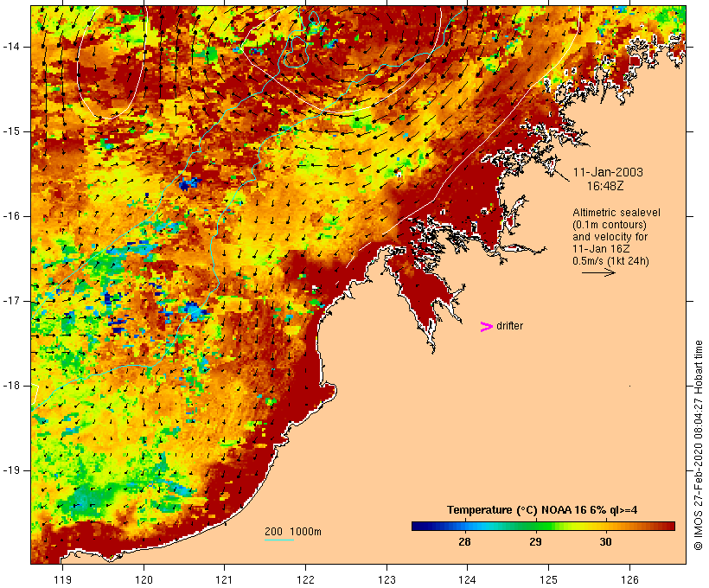Click the 0.5m/s velocity scale arrow

[598, 272]
